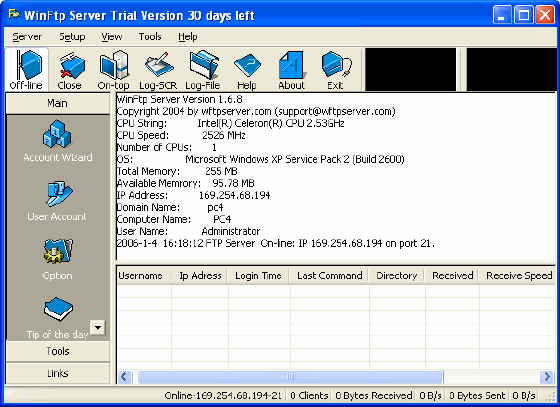Click the Close connection toolbar icon
The height and width of the screenshot is (407, 560).
[x=70, y=70]
